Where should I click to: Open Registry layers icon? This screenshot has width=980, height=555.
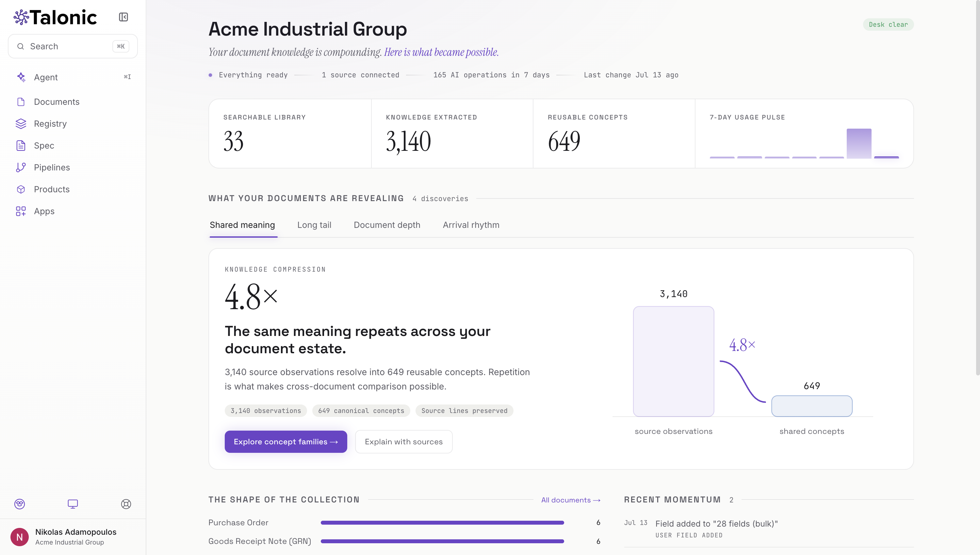21,123
